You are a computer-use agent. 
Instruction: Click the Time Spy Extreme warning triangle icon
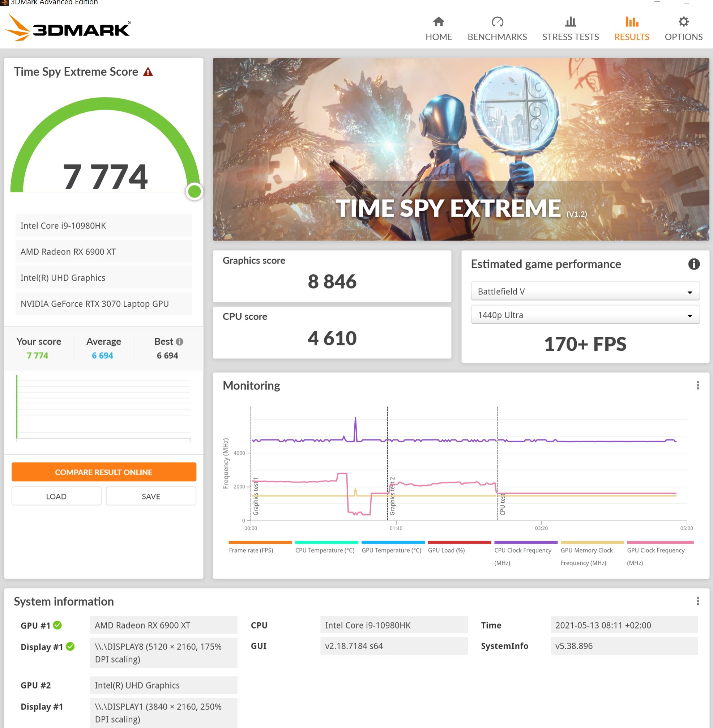[x=148, y=72]
